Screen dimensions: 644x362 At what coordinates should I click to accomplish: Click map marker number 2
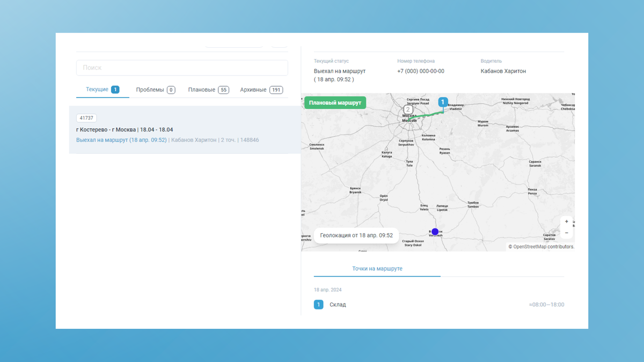408,109
